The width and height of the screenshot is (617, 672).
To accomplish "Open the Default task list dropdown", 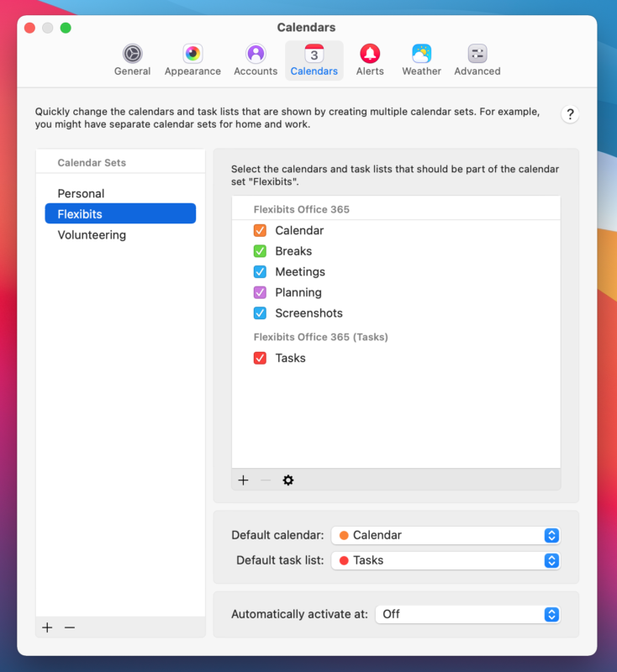I will click(446, 560).
